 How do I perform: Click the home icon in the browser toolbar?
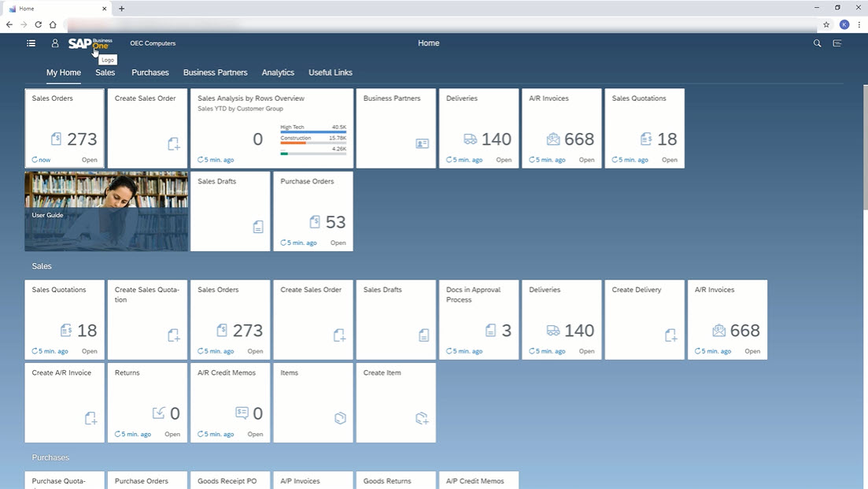[x=53, y=24]
